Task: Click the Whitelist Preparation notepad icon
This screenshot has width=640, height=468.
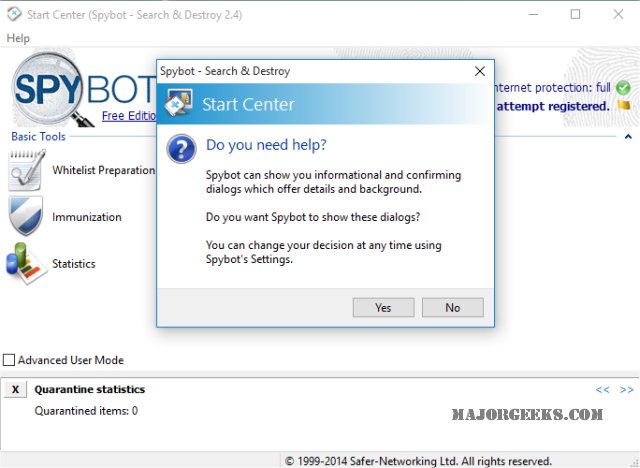Action: (27, 170)
